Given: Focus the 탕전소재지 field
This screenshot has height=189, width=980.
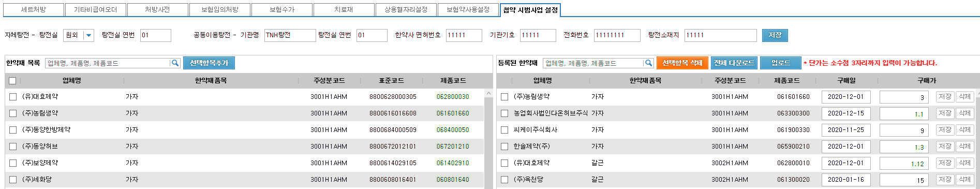Looking at the screenshot, I should click(721, 35).
